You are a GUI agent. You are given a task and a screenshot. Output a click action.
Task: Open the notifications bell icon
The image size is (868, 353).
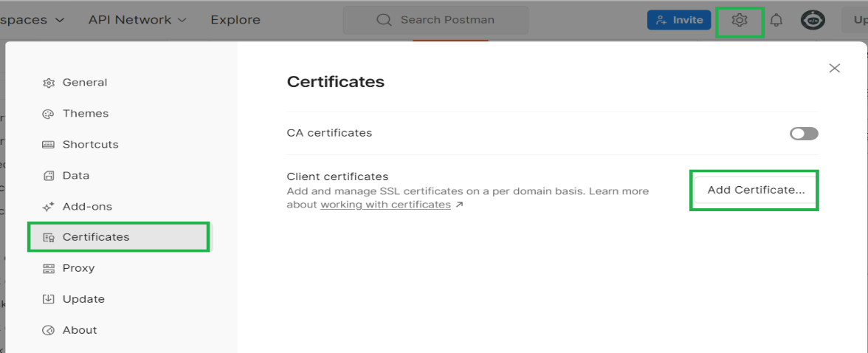tap(776, 21)
